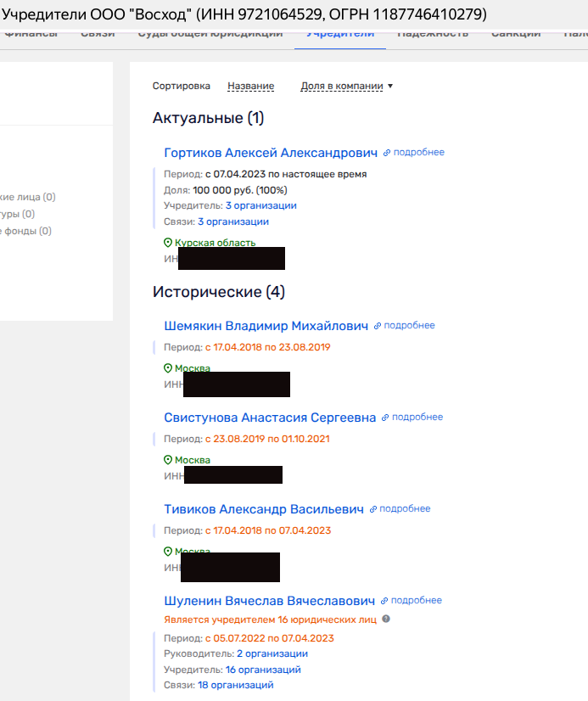Click Москва location pin under Шемякин
Screen dimensions: 588x701
tap(168, 368)
